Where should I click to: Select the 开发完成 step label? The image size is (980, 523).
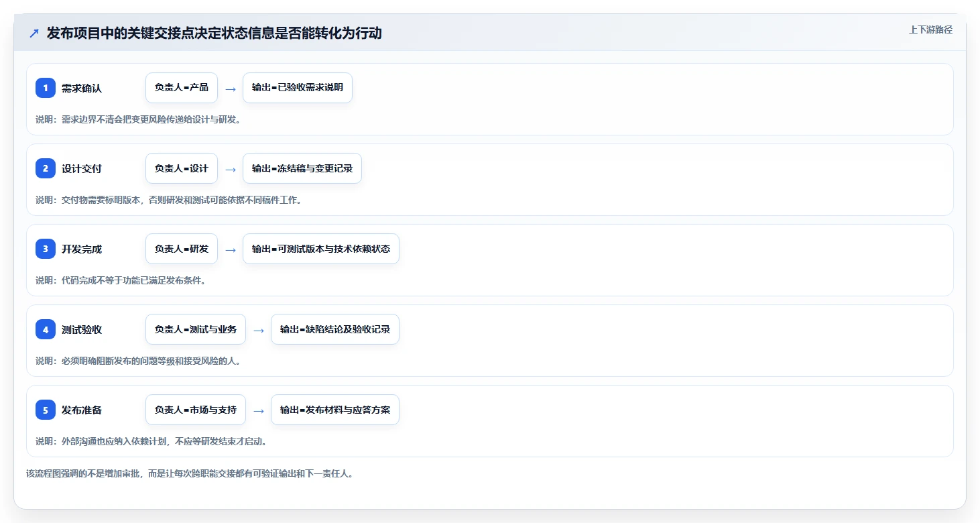(x=82, y=249)
